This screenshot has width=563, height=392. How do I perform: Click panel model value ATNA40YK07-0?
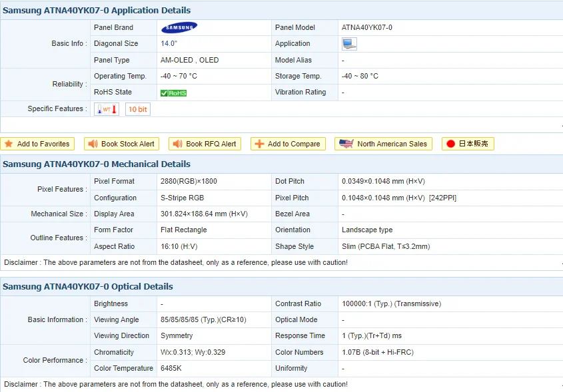(367, 27)
